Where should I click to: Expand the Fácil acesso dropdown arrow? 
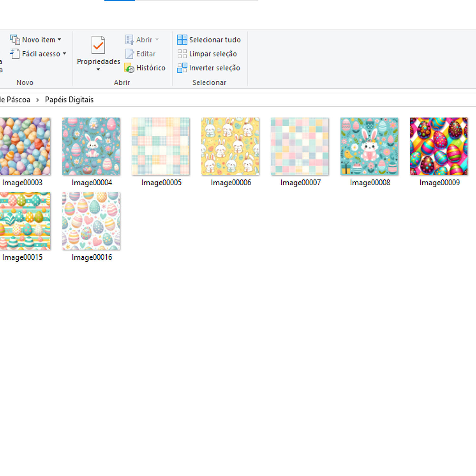click(x=64, y=54)
